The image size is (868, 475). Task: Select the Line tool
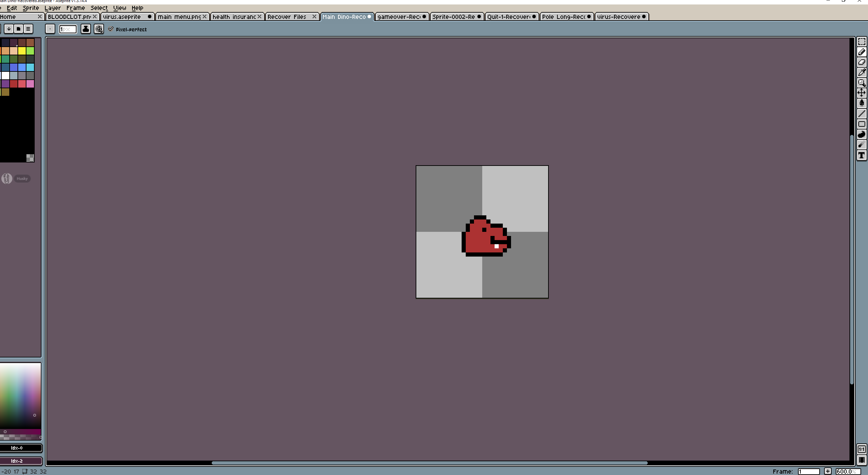tap(861, 114)
